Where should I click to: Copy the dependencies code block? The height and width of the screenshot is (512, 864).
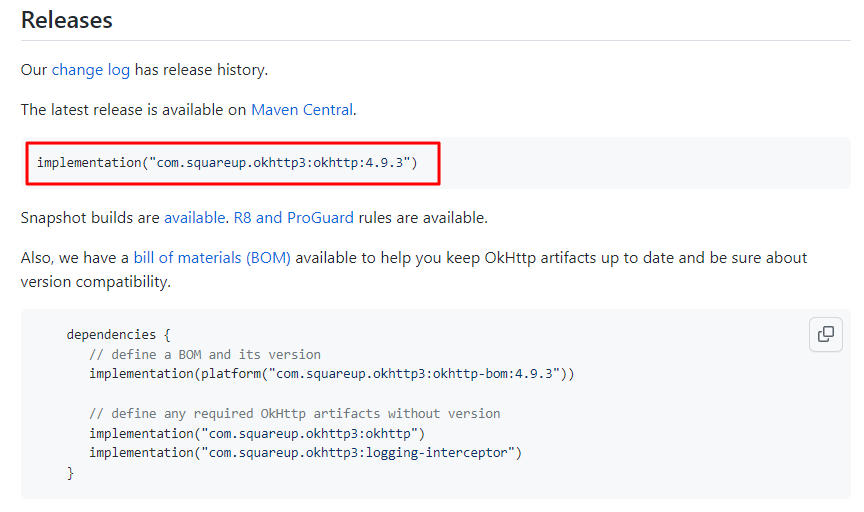click(x=825, y=334)
